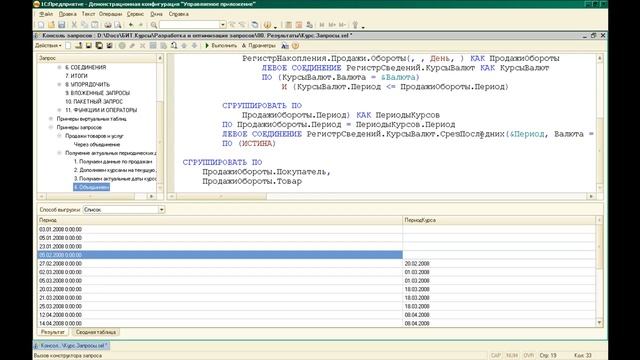Open the Calendar icon
This screenshot has height=360, width=640.
click(299, 25)
